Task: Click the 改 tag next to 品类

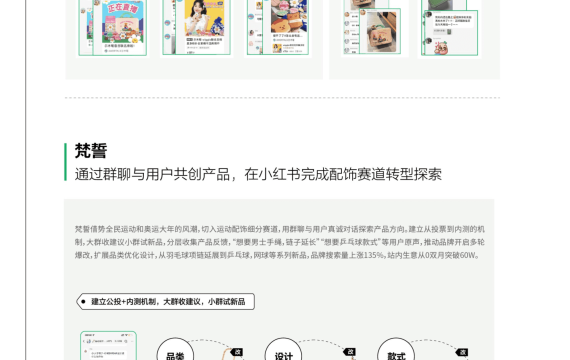Action: (236, 352)
